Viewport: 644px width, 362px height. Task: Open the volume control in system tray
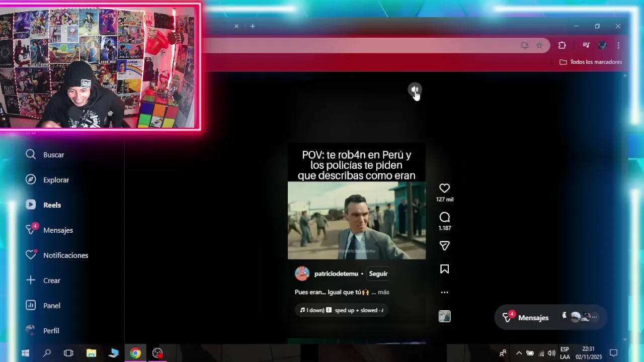tap(551, 353)
